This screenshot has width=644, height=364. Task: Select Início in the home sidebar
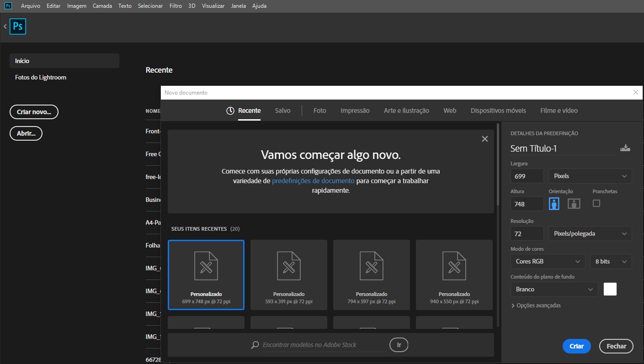pos(64,61)
